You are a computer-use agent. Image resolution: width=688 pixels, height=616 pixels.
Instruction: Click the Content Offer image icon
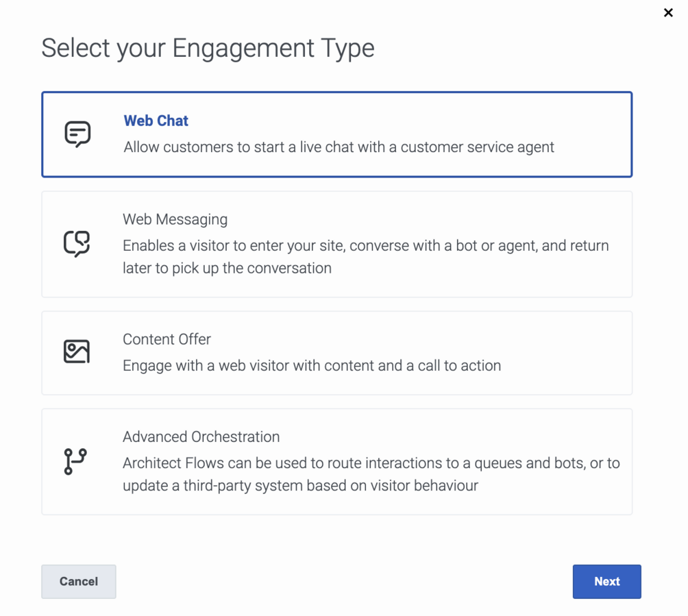tap(77, 352)
